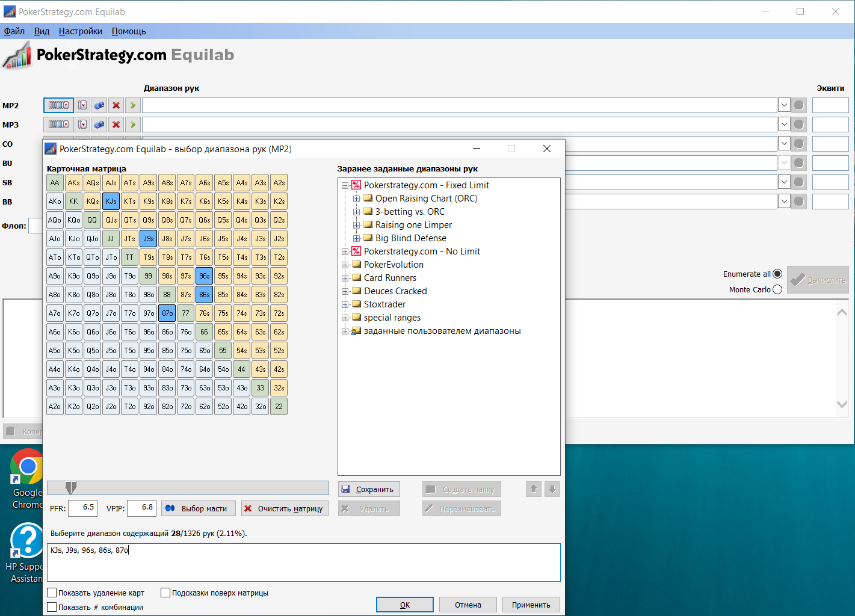Click the VPIP value field
This screenshot has height=616, width=855.
pyautogui.click(x=142, y=508)
